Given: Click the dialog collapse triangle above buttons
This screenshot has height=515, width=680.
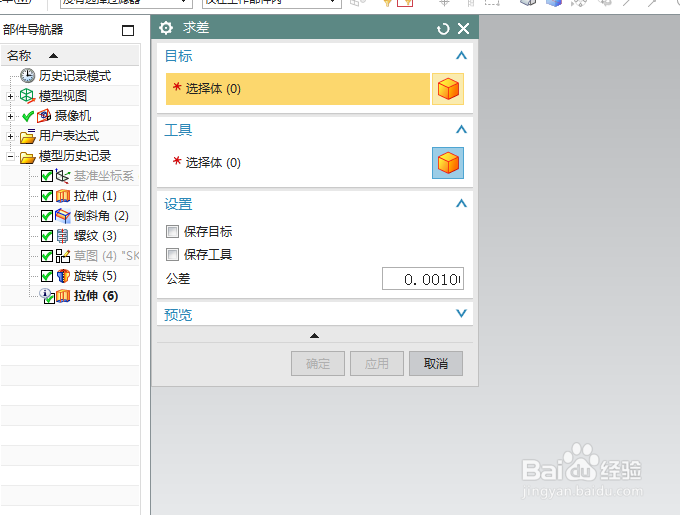Looking at the screenshot, I should click(x=314, y=336).
